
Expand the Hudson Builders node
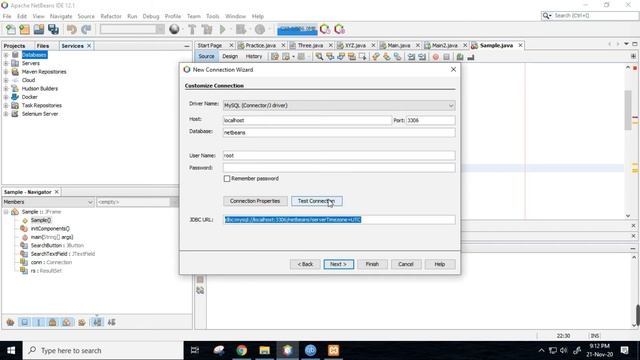pyautogui.click(x=6, y=89)
